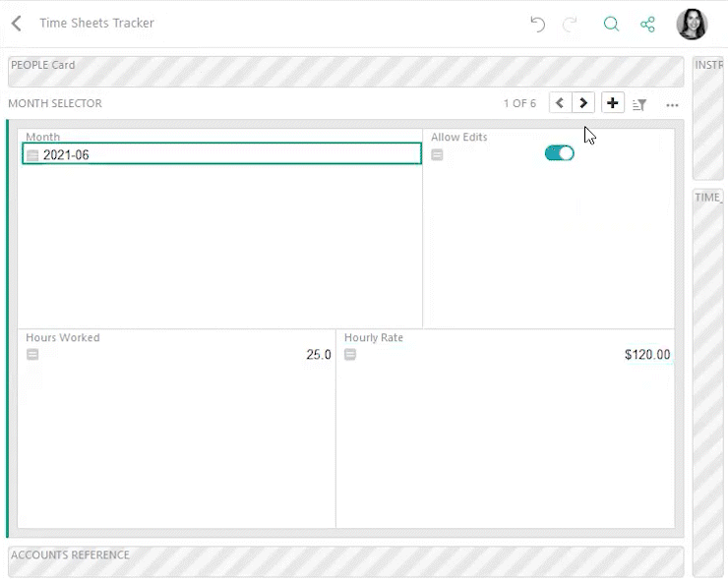Click the field icon beside Allow Edits
This screenshot has height=580, width=728.
click(438, 155)
